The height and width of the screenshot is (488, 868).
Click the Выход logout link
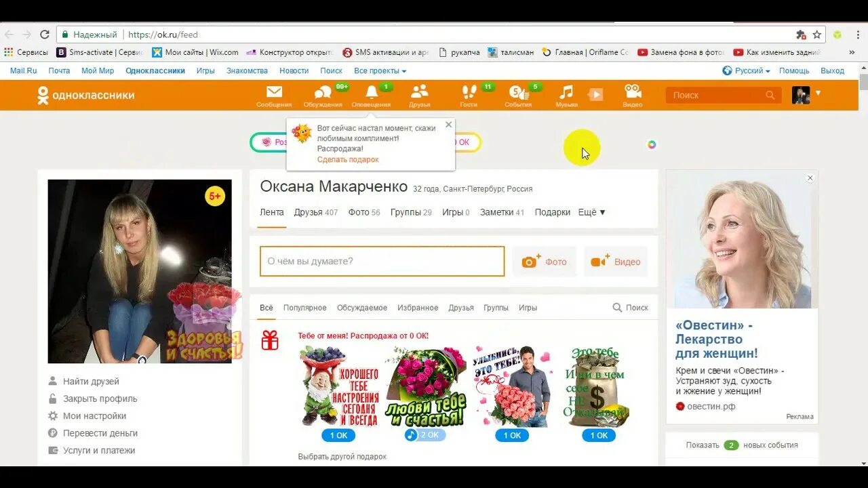click(832, 70)
